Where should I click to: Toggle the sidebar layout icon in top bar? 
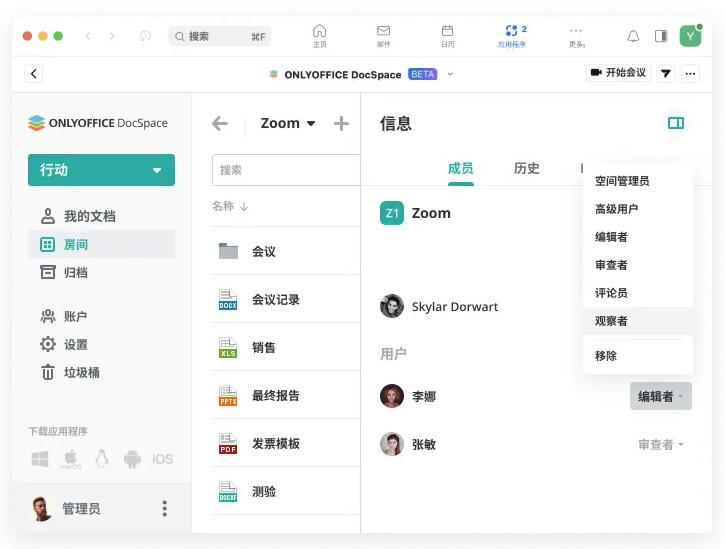click(x=661, y=36)
